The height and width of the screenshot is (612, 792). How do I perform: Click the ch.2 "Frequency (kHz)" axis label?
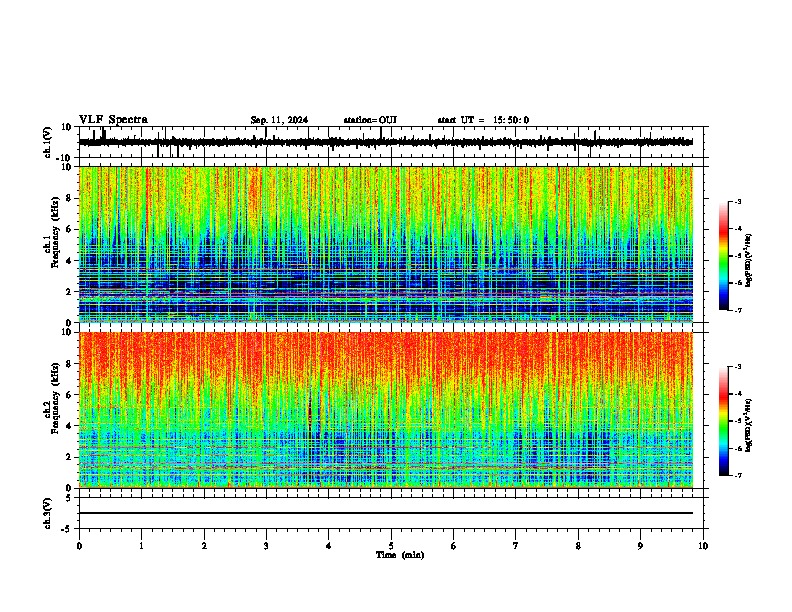coord(56,398)
